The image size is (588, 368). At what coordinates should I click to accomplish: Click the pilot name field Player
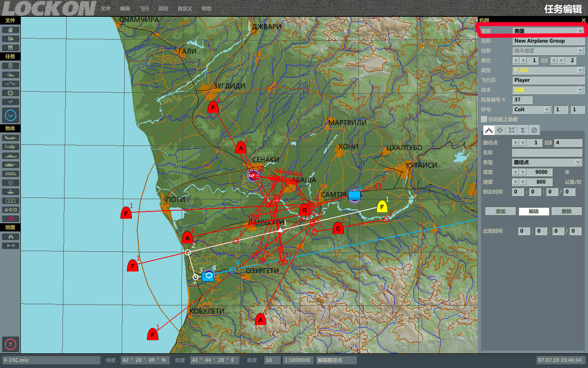tap(548, 80)
